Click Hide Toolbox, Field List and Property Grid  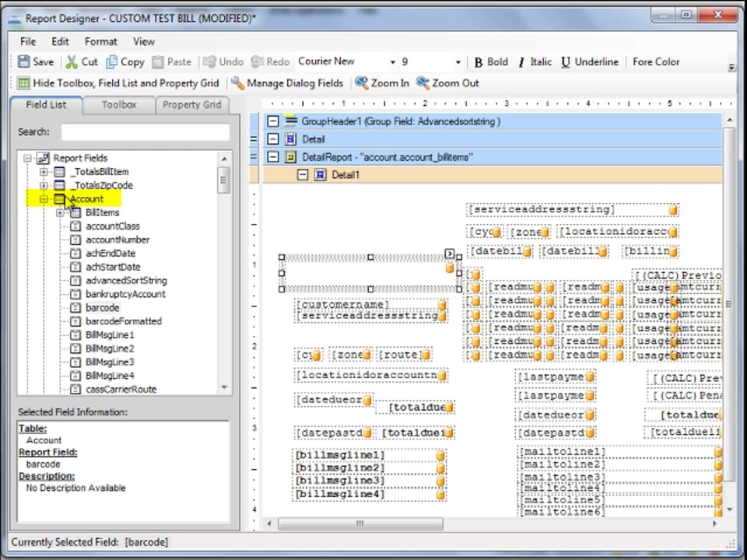point(118,83)
